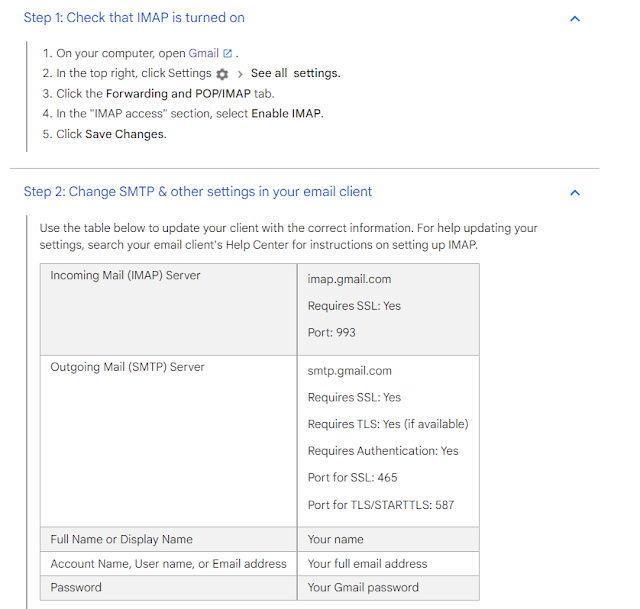The image size is (640, 609).
Task: Click the 'imap.gmail.com' value
Action: 349,279
